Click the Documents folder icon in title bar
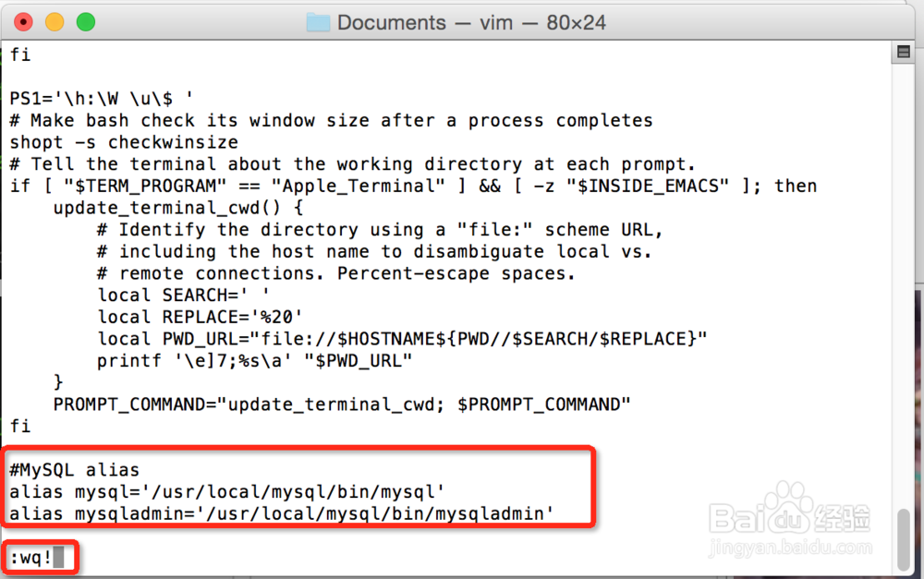The image size is (924, 579). click(x=318, y=23)
